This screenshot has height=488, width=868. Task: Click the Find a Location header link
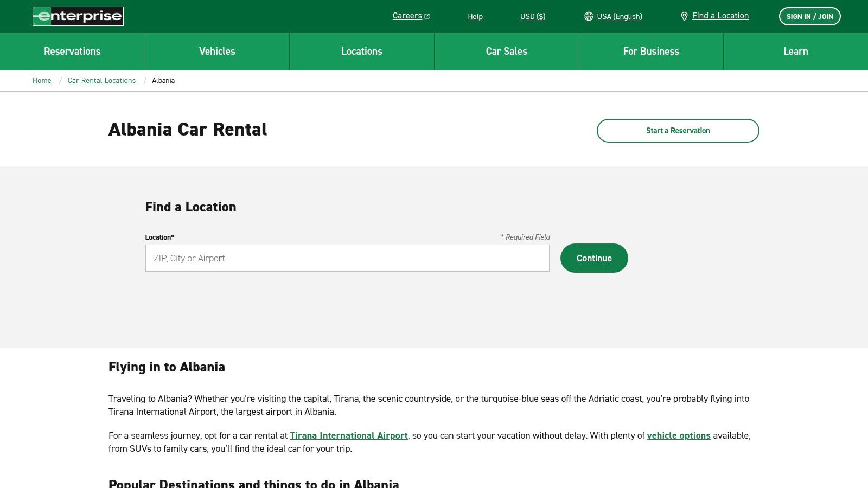pos(720,16)
